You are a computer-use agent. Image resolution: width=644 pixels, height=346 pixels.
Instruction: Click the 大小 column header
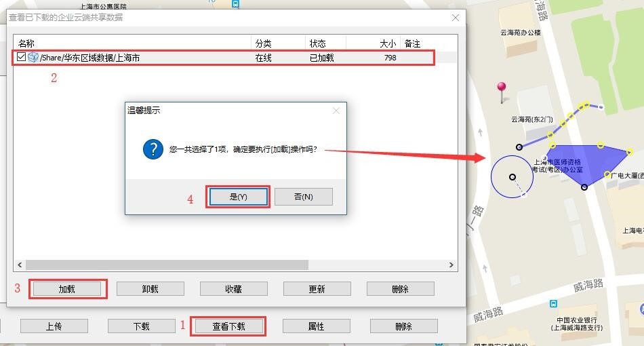[387, 43]
